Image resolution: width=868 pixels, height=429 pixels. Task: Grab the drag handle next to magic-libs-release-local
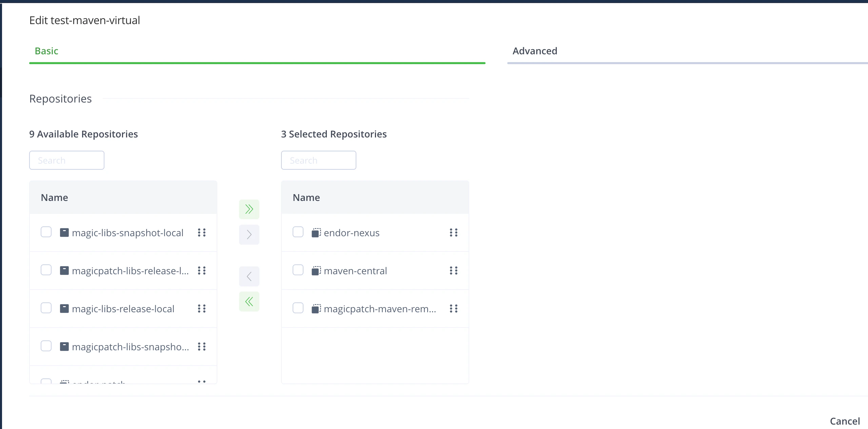click(202, 309)
